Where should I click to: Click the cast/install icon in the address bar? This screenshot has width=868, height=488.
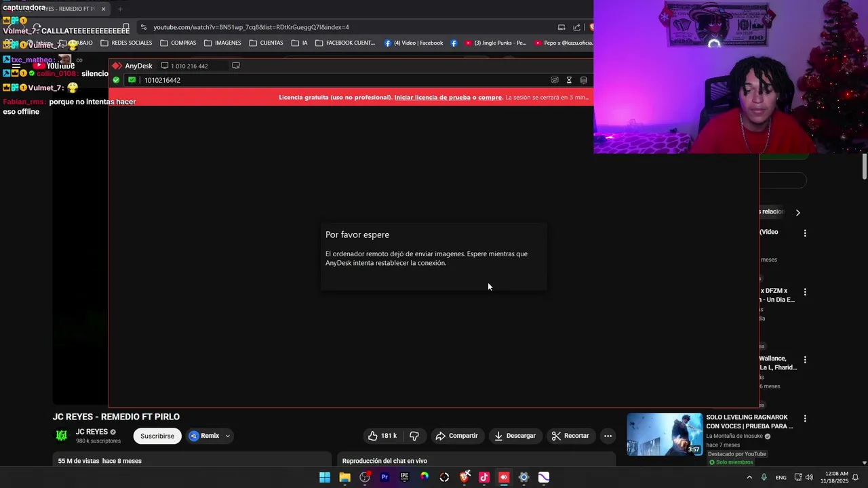(561, 27)
